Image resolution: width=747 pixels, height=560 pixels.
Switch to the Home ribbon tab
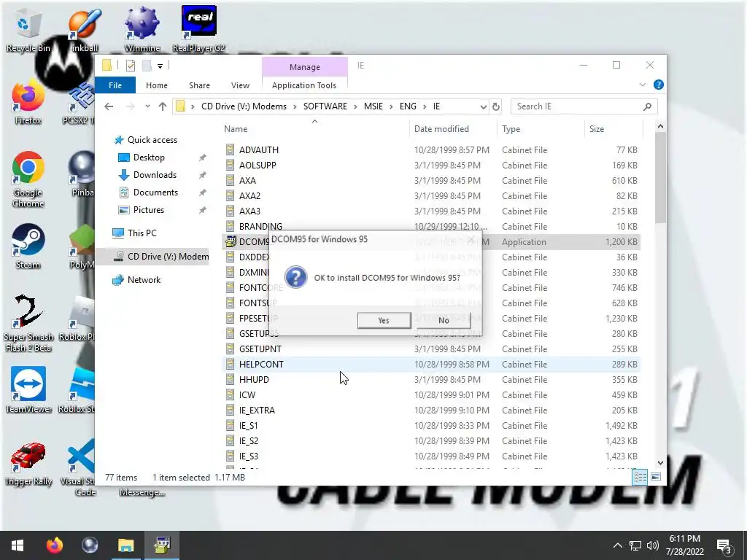[157, 85]
